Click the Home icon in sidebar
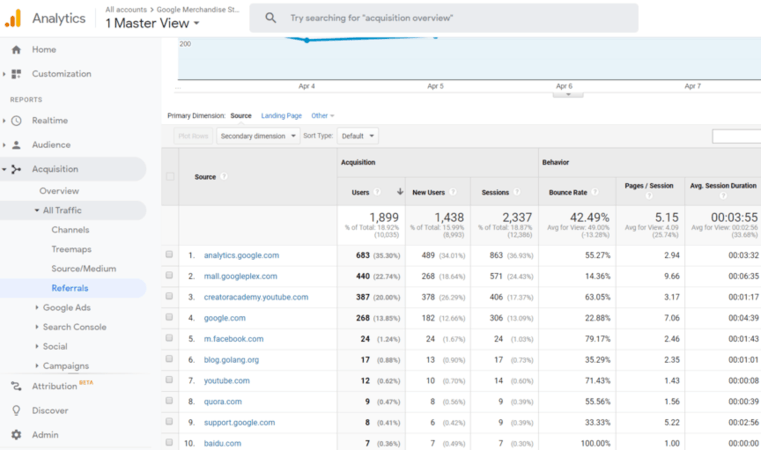The width and height of the screenshot is (761, 450). pyautogui.click(x=16, y=50)
